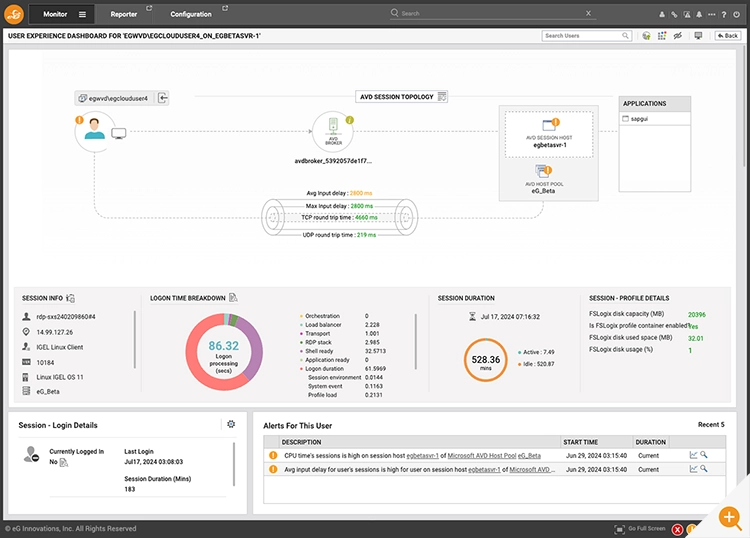Click the Session Info panel scrollbar
The height and width of the screenshot is (538, 750).
pos(135,340)
